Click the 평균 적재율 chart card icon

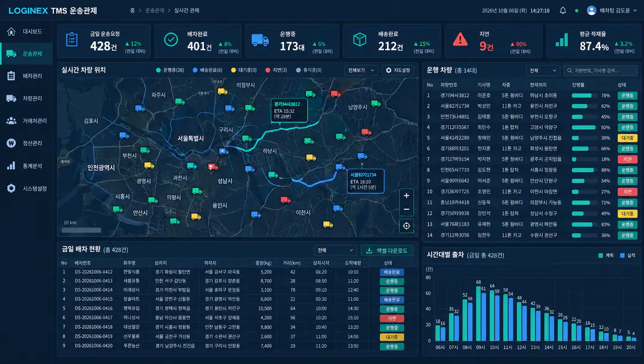pos(562,40)
